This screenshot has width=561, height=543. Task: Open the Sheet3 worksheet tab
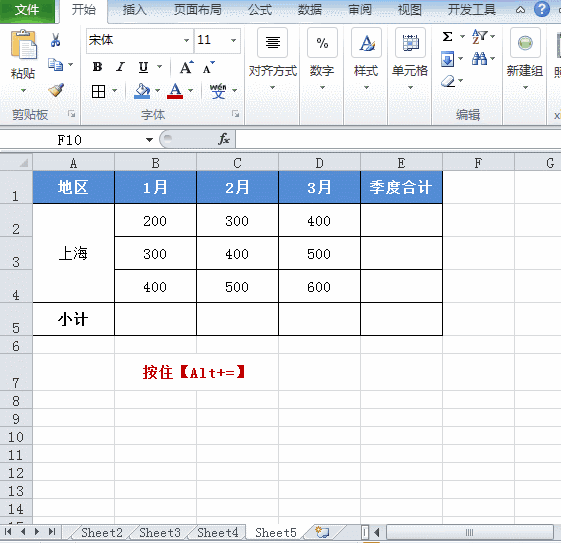(160, 533)
